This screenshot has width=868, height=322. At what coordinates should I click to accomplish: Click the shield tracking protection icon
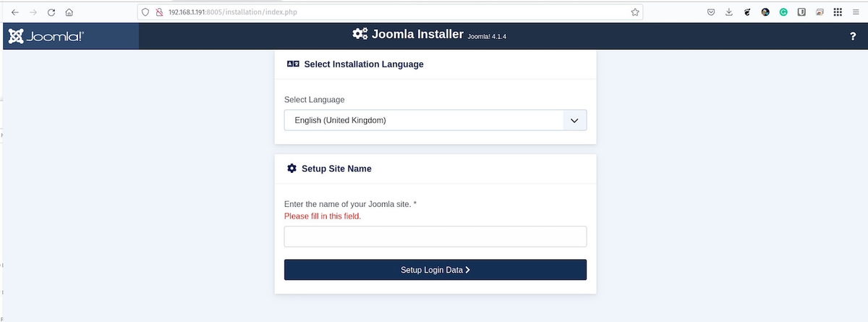pyautogui.click(x=145, y=12)
